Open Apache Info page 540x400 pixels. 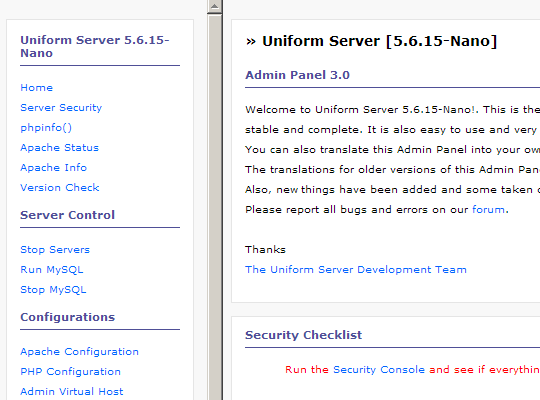(x=53, y=167)
